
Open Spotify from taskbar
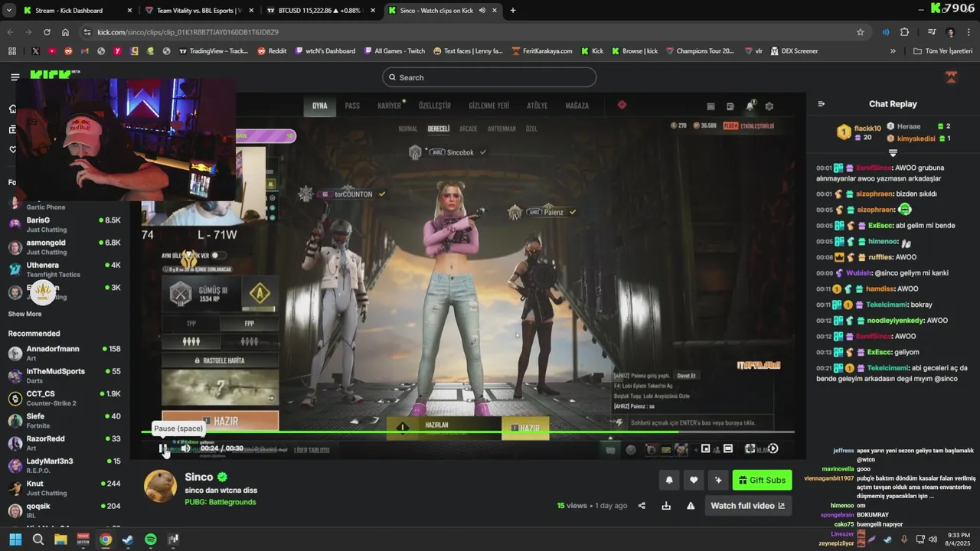pos(151,540)
